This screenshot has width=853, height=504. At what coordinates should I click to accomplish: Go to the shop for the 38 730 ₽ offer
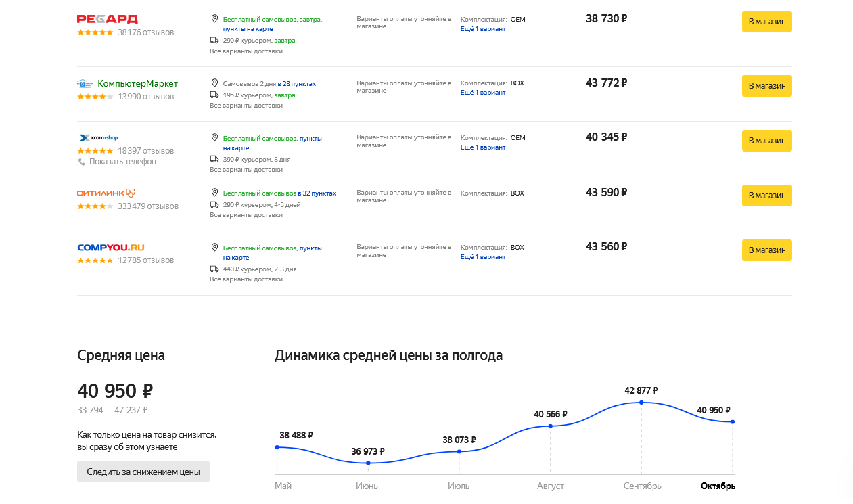pos(766,22)
